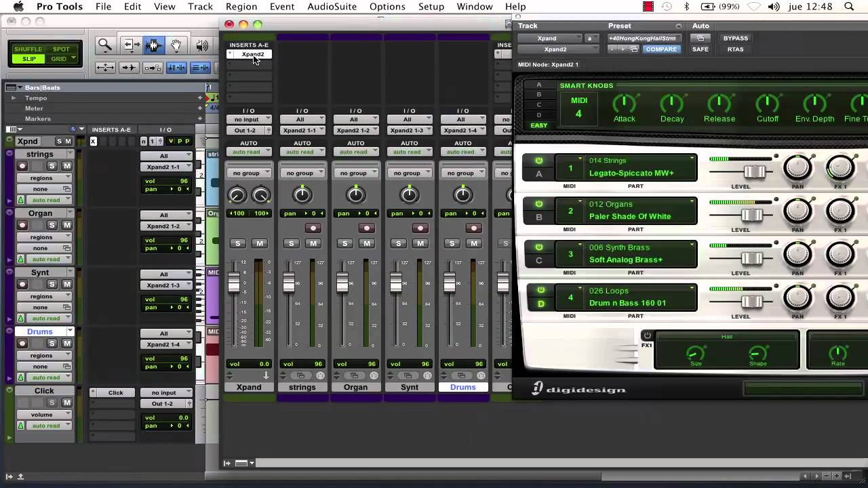
Task: Toggle Link Track and Edit Selection
Action: coord(200,67)
